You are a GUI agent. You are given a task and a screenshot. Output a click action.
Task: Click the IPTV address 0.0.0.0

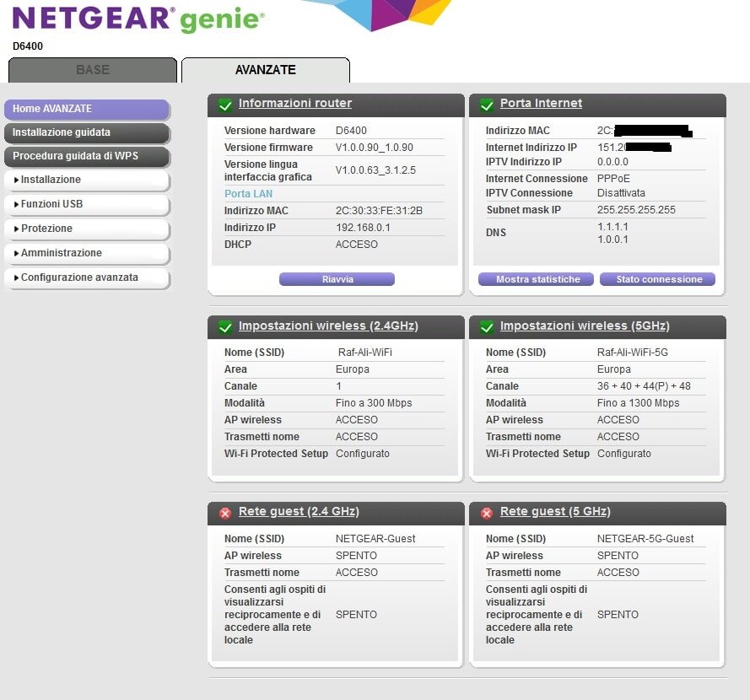click(612, 162)
